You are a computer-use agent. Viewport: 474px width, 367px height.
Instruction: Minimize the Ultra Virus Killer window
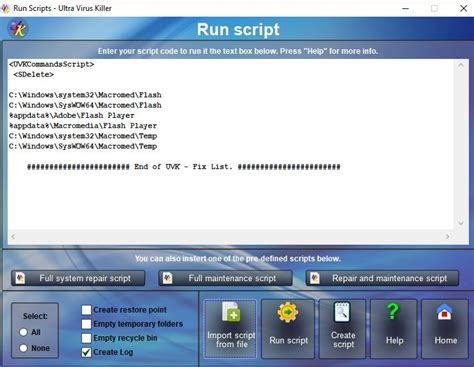pos(405,8)
